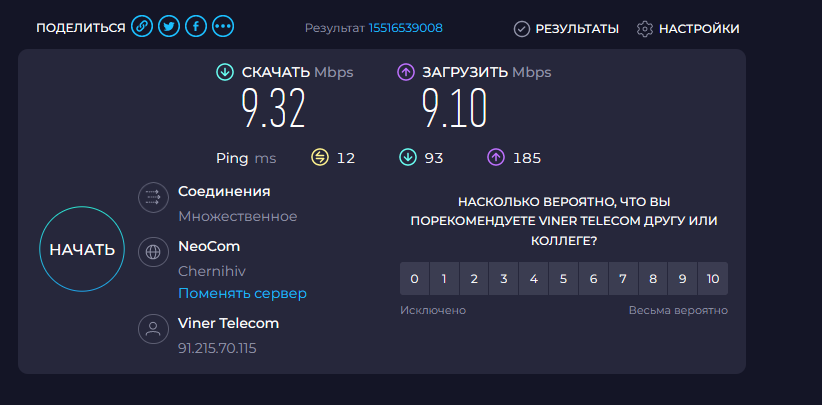The width and height of the screenshot is (822, 405).
Task: Open the РЕЗУЛЬТАТЫ results history
Action: (566, 29)
